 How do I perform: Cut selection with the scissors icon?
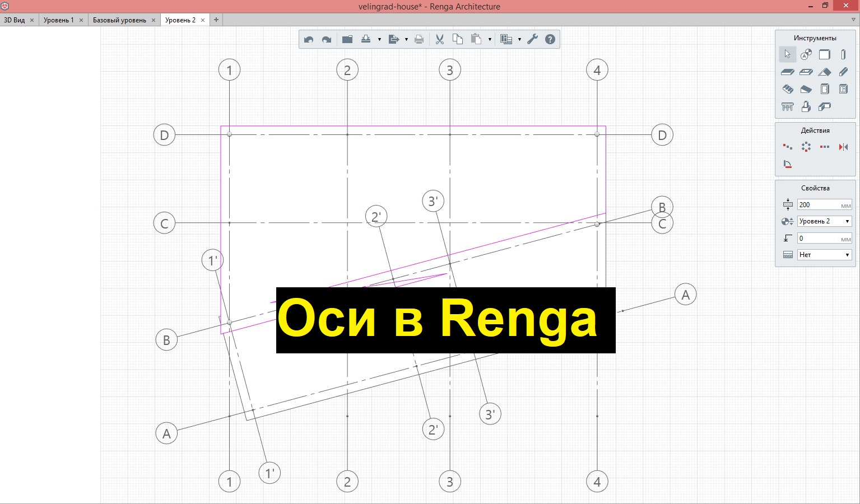439,39
